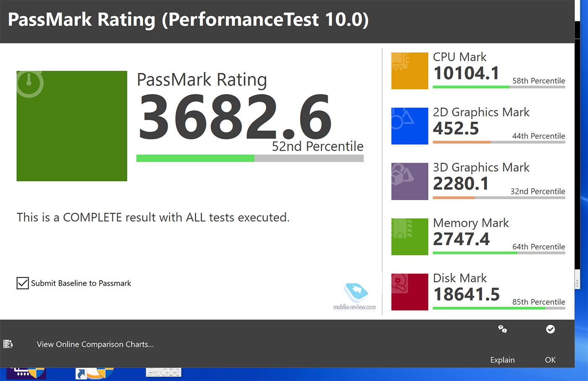Screen dimensions: 588x381
Task: Click the OK checkmark icon
Action: point(550,329)
